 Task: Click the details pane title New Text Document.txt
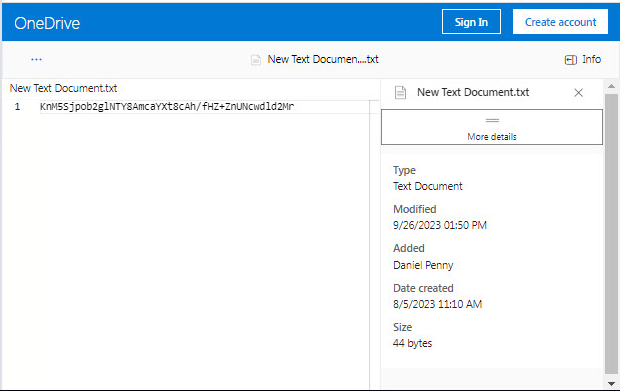[473, 92]
